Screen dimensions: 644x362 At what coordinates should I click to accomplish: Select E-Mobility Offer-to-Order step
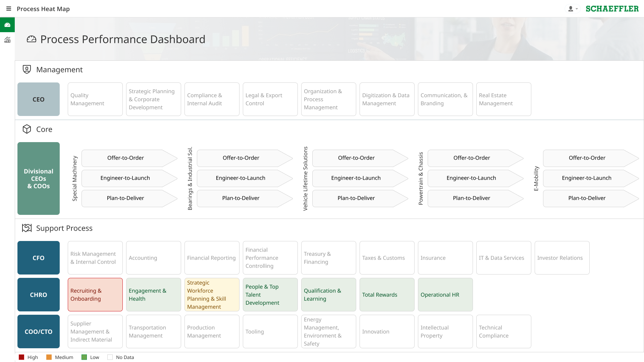(591, 158)
